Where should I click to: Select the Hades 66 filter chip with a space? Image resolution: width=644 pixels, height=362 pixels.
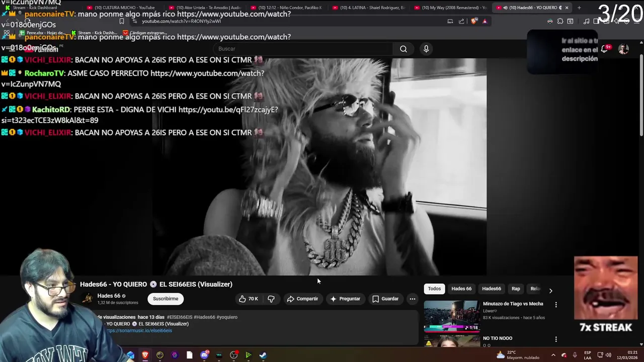click(x=461, y=289)
